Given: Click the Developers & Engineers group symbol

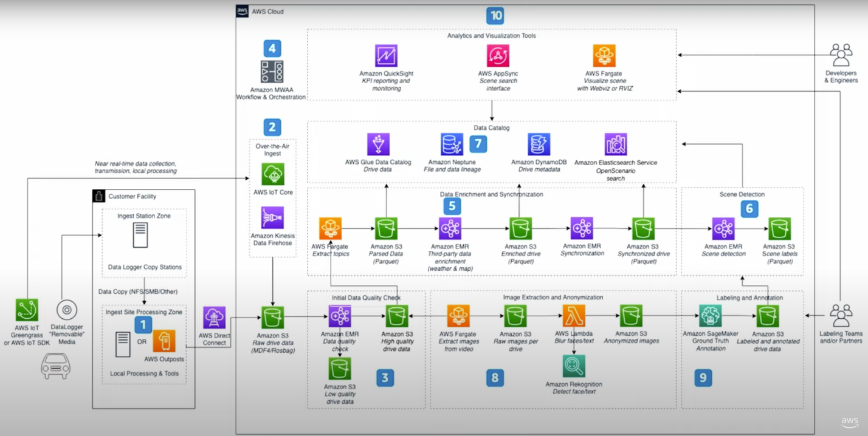Looking at the screenshot, I should [x=841, y=55].
